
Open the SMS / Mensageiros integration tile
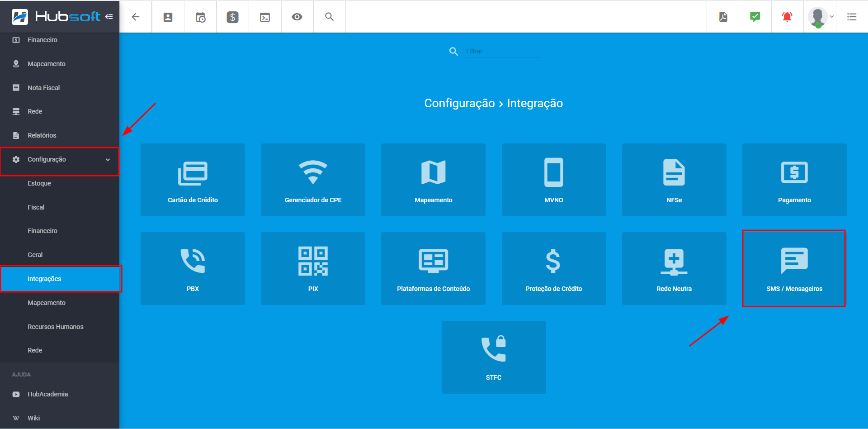794,269
